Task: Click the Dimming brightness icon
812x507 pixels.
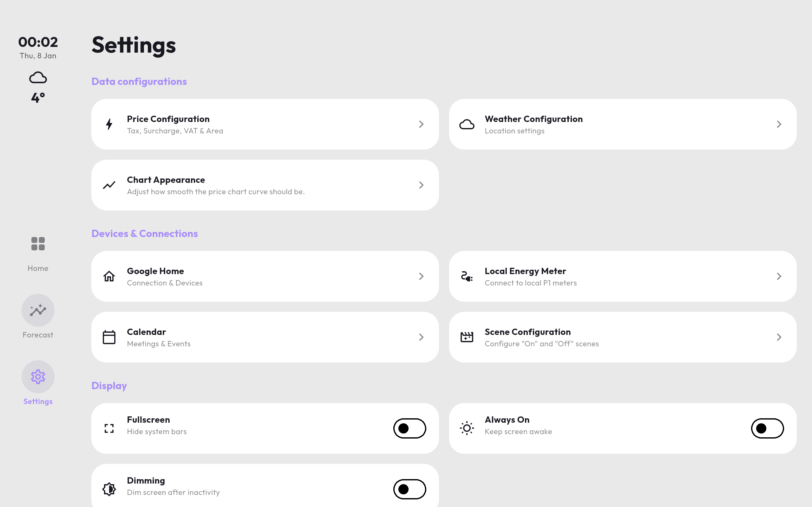Action: point(109,489)
